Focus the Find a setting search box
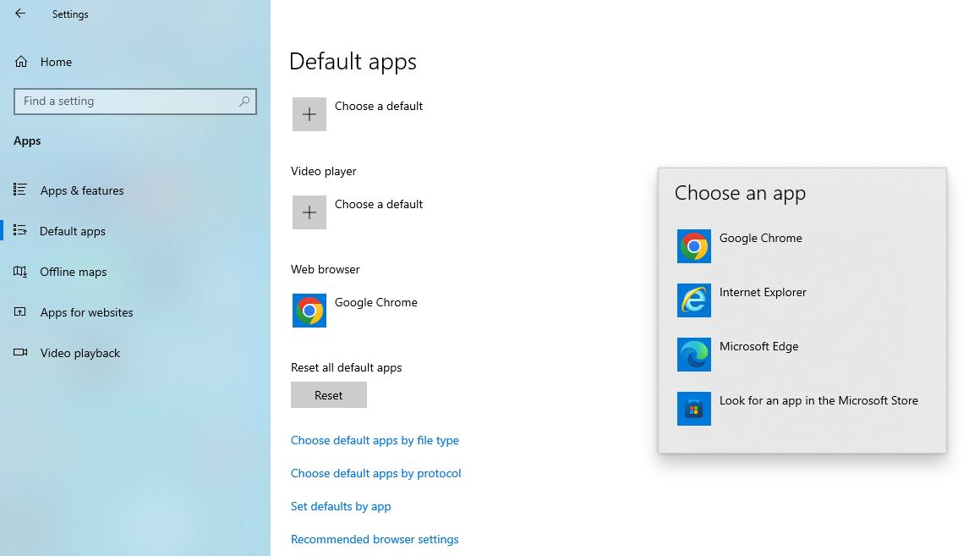This screenshot has width=980, height=556. 127,102
